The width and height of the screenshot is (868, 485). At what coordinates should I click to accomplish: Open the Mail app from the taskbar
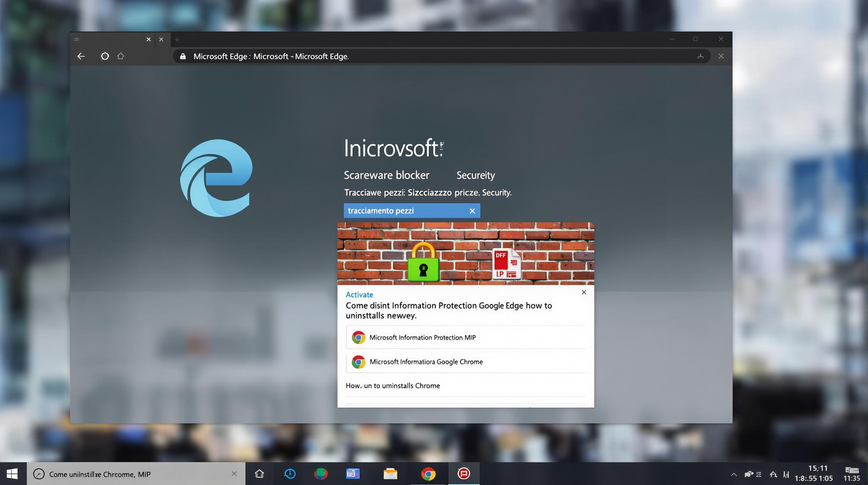tap(391, 474)
